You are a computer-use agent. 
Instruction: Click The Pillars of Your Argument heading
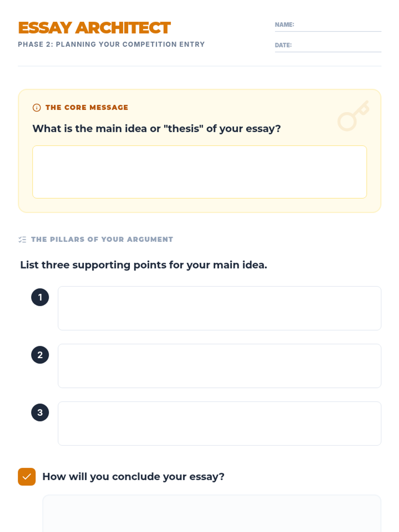coord(102,239)
